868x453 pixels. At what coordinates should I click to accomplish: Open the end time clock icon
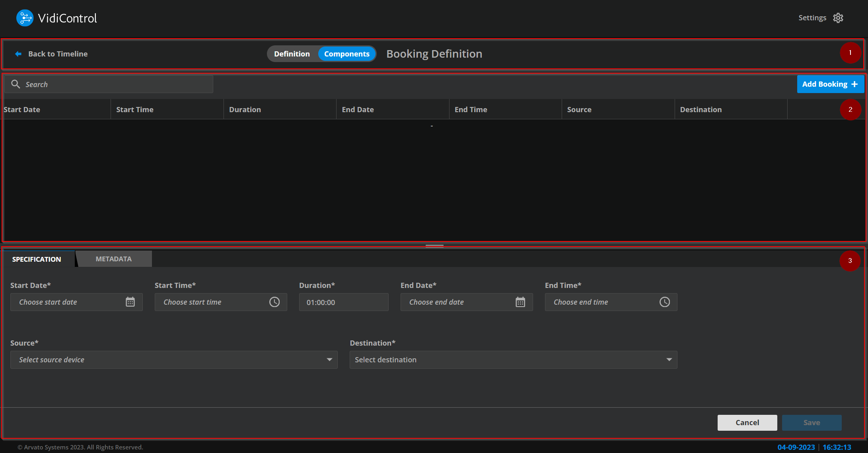point(665,302)
